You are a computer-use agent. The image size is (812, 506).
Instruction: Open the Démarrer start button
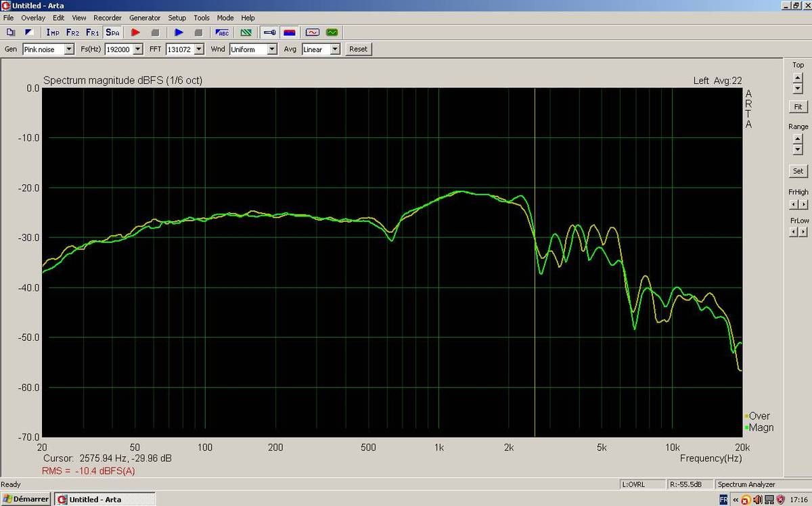tap(26, 499)
